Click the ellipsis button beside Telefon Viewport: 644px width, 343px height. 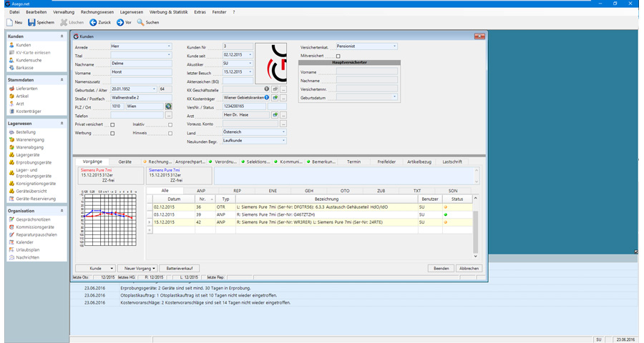[168, 116]
